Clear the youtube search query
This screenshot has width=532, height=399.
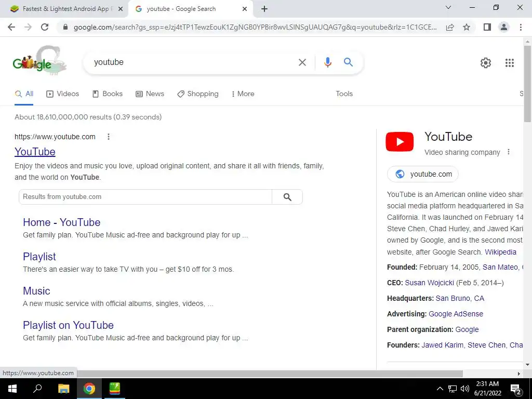(302, 62)
